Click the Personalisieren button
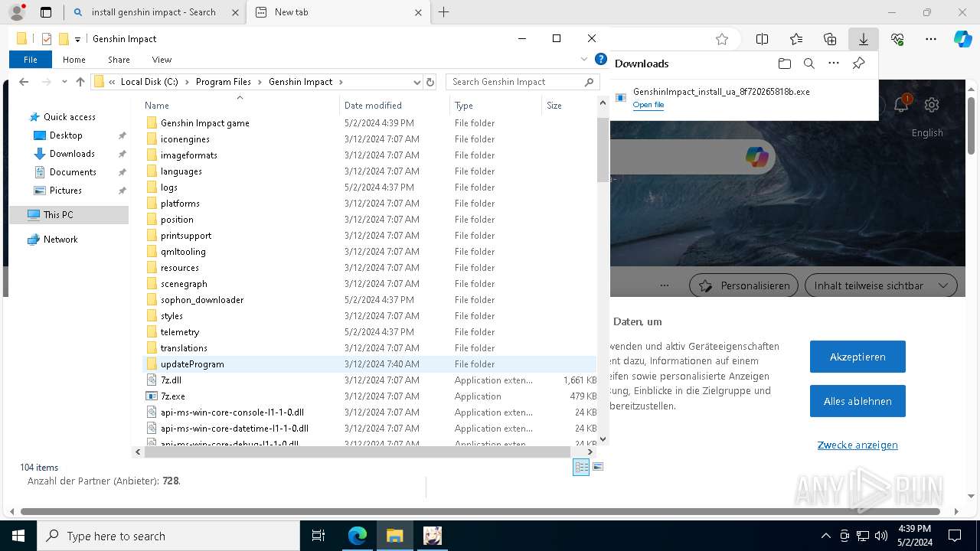Screen dimensions: 980x551 pyautogui.click(x=743, y=285)
